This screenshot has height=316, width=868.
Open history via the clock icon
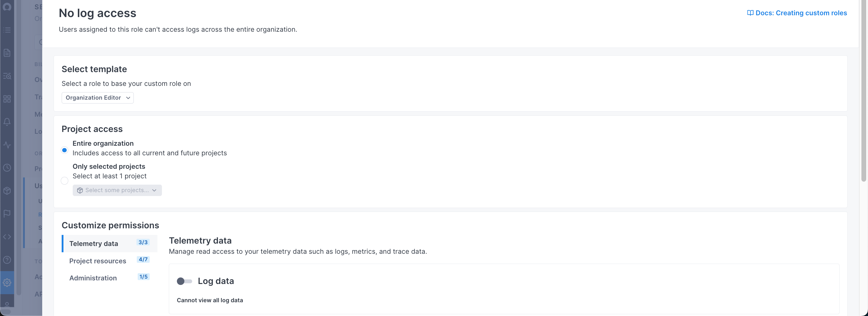tap(7, 167)
